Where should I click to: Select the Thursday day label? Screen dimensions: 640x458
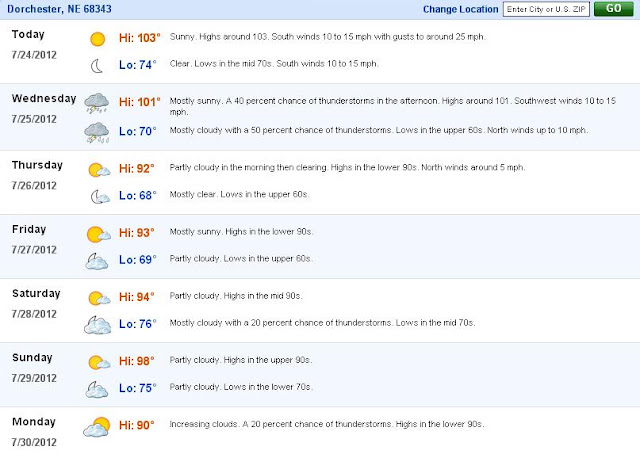click(37, 165)
